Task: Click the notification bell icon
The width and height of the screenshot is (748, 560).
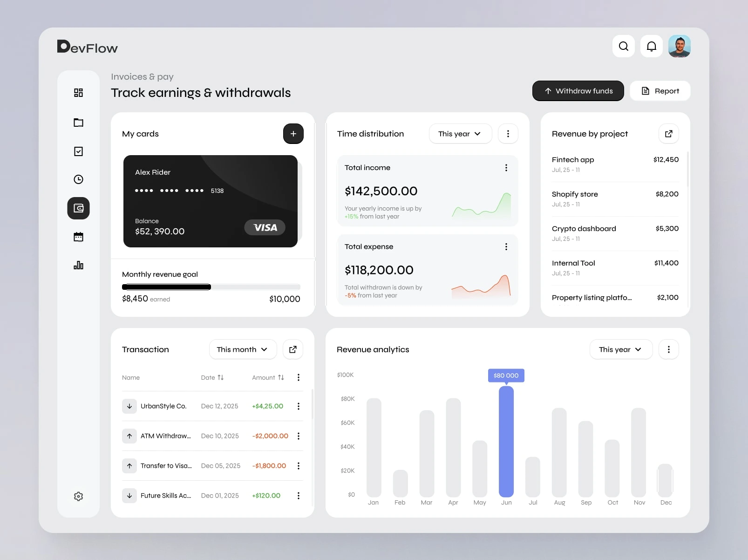Action: [x=652, y=46]
